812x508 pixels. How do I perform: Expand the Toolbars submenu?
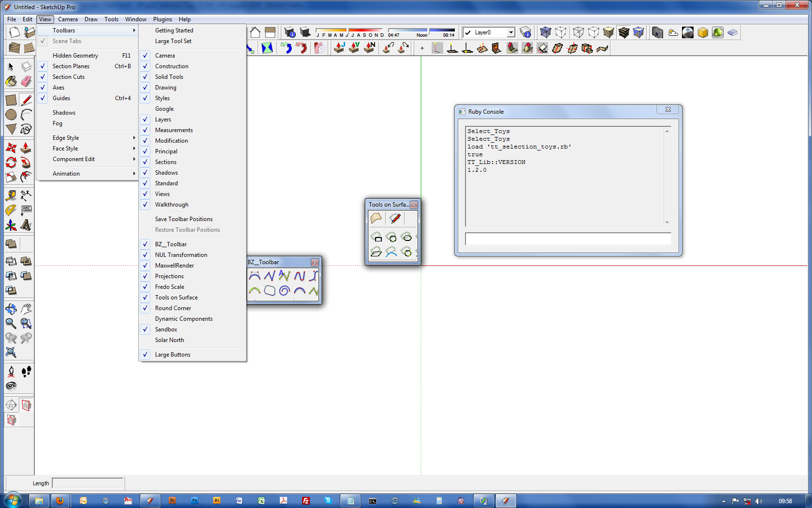pos(87,30)
